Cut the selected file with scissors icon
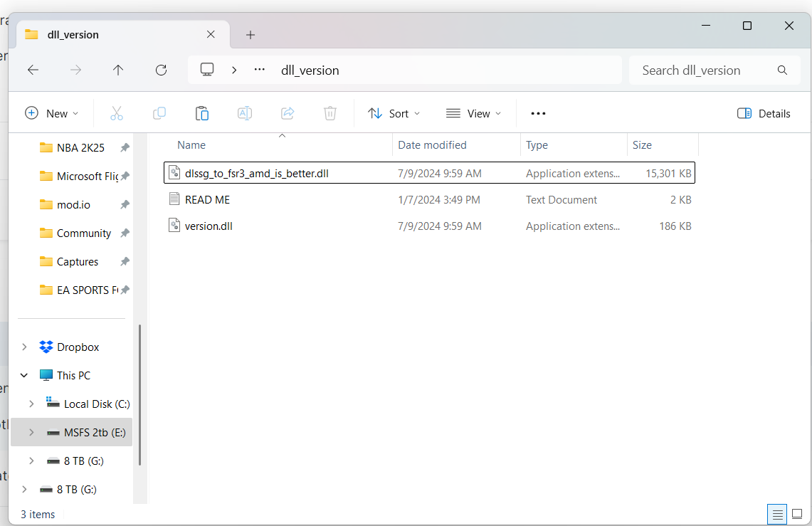 click(117, 113)
